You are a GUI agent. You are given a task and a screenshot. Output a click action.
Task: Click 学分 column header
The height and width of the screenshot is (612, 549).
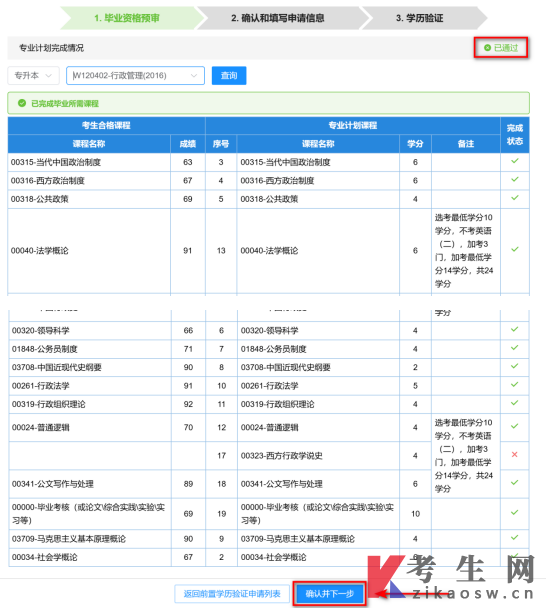tap(415, 144)
